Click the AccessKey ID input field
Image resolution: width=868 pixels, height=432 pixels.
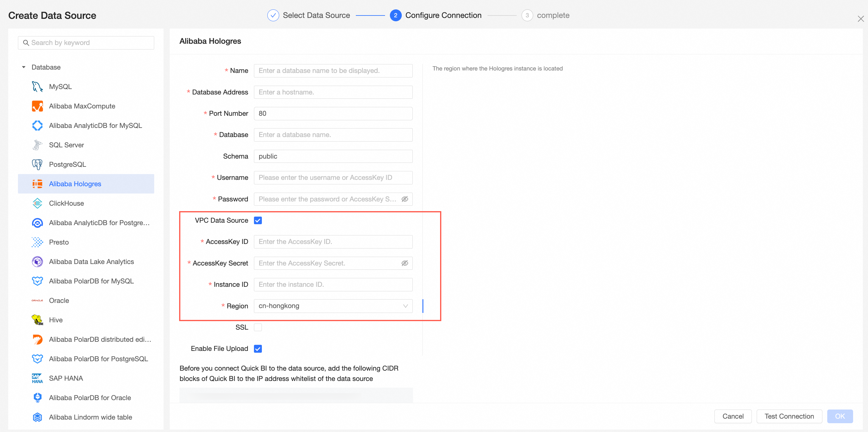(x=333, y=242)
